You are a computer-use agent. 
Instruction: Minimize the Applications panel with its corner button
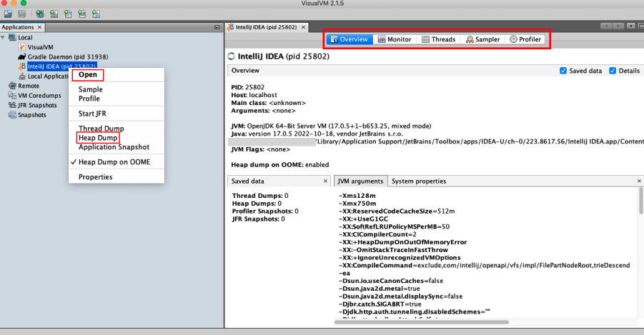tap(217, 27)
